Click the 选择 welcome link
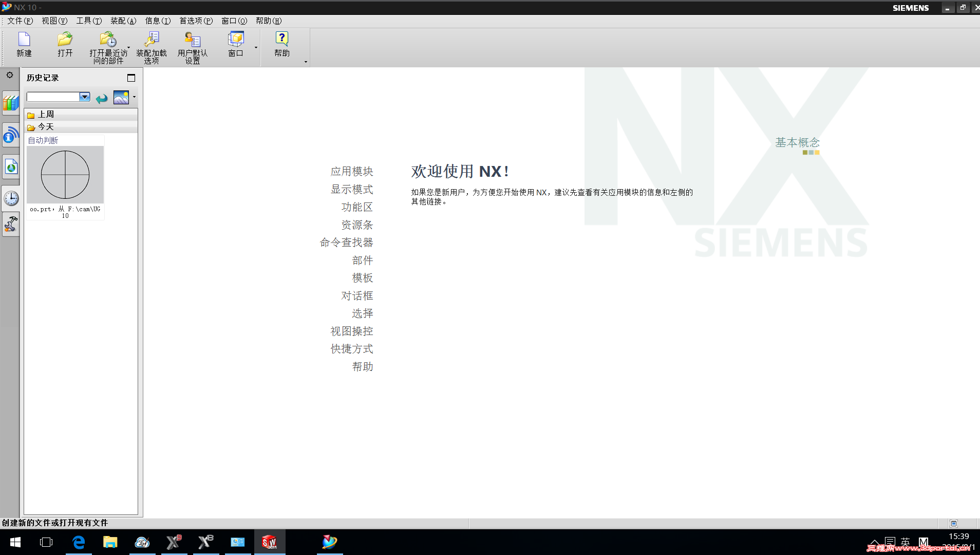 click(363, 313)
